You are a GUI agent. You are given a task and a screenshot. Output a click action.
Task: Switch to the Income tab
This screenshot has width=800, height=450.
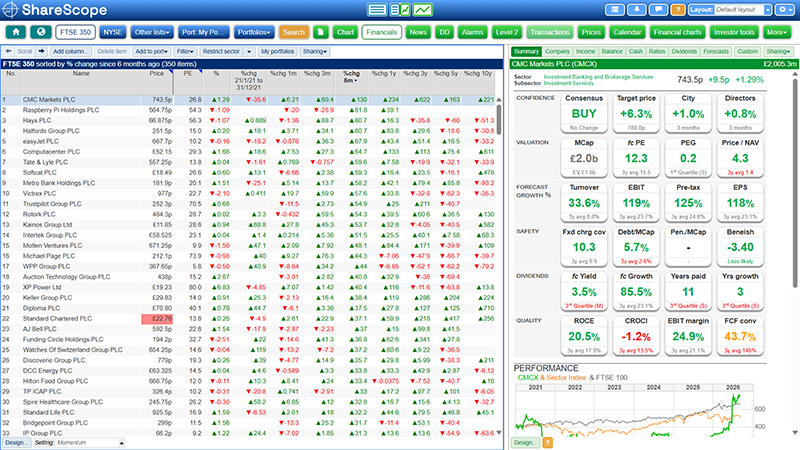(586, 52)
